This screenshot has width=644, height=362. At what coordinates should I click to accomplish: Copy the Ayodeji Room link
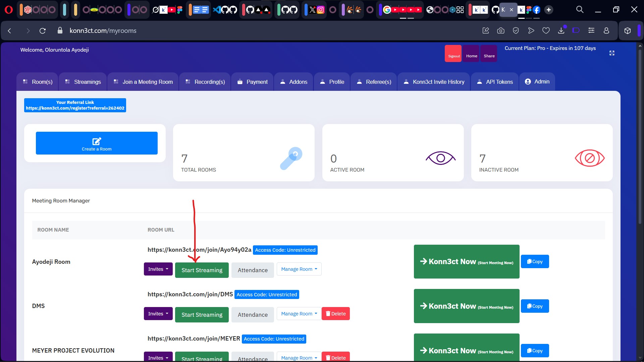tap(535, 261)
